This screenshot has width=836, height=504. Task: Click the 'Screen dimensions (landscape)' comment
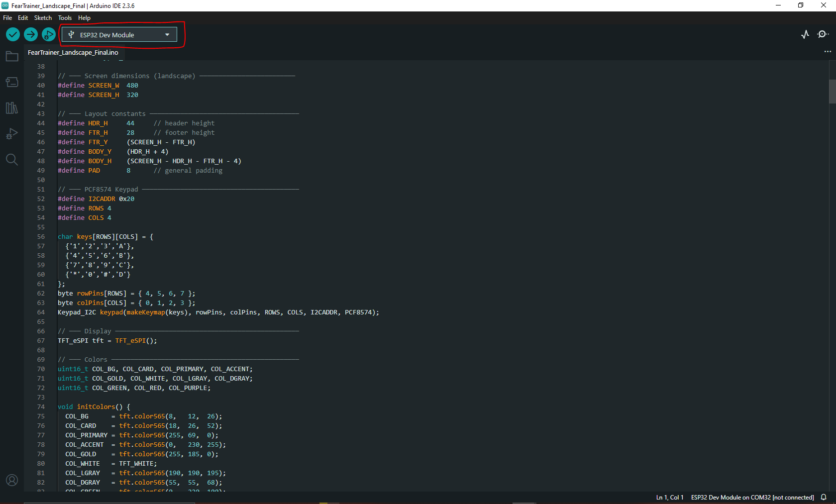point(140,76)
